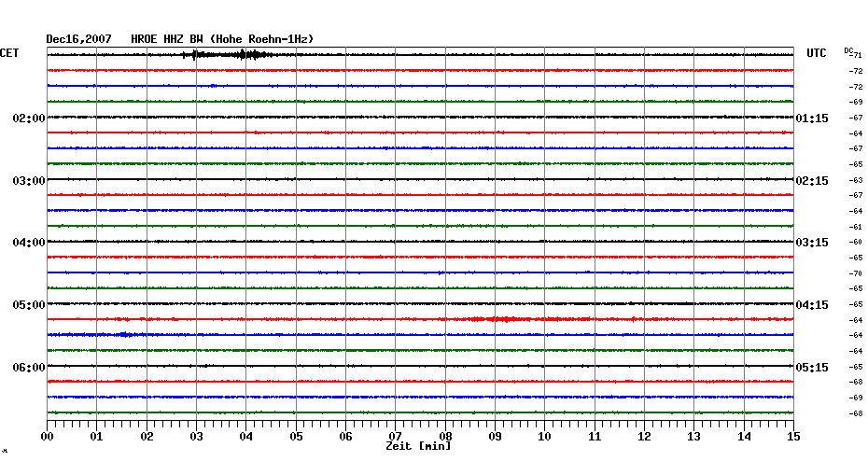Click the (Hohe Roehn-1Hz) station description

(x=262, y=39)
